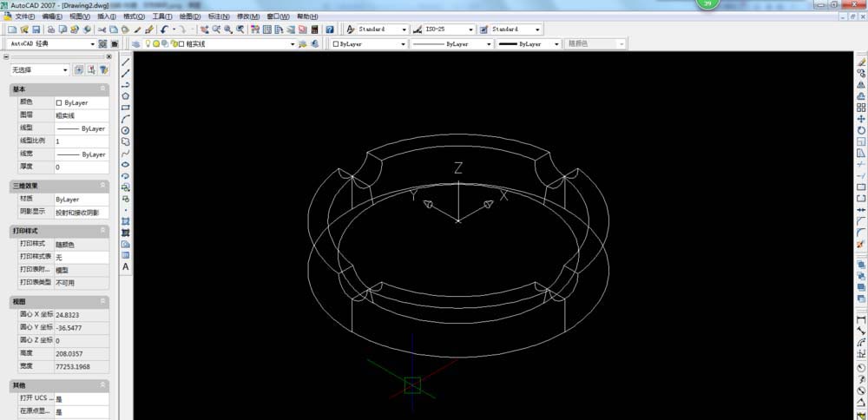The image size is (868, 420).
Task: Select the Arc draw tool
Action: tap(126, 119)
